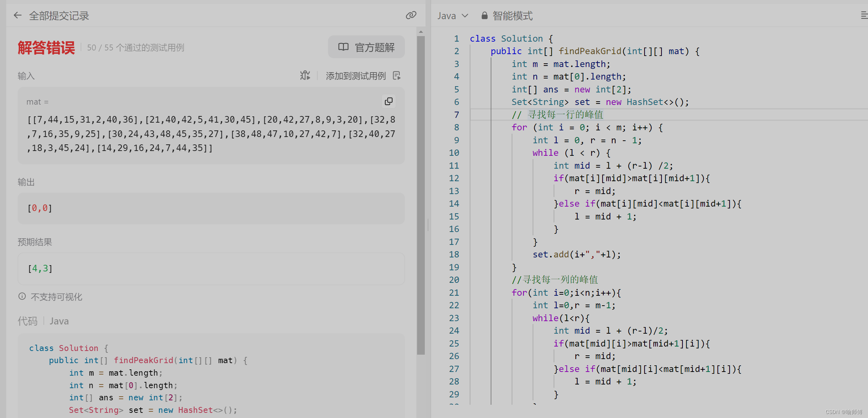Click editor line 8 for loop over m
Viewport: 868px width, 418px height.
[587, 127]
